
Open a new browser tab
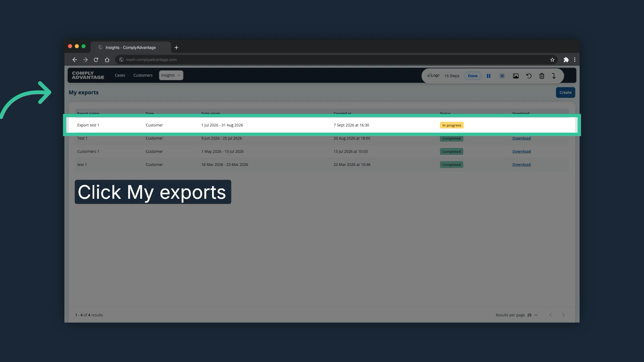[176, 48]
